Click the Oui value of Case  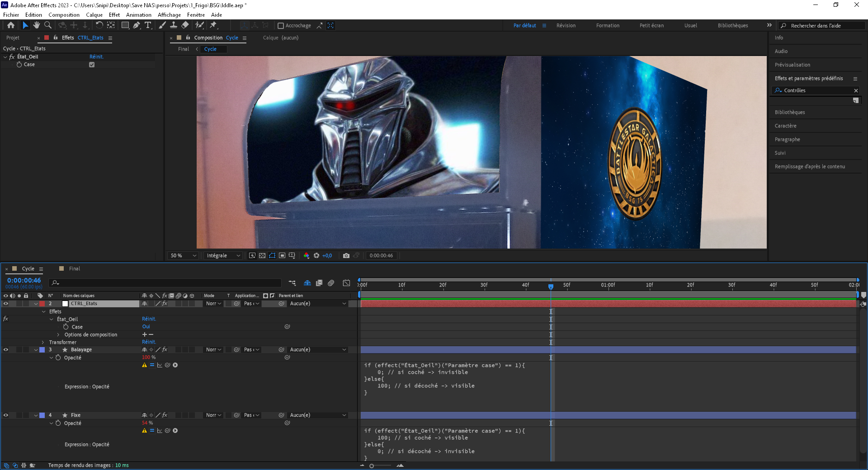click(x=146, y=327)
